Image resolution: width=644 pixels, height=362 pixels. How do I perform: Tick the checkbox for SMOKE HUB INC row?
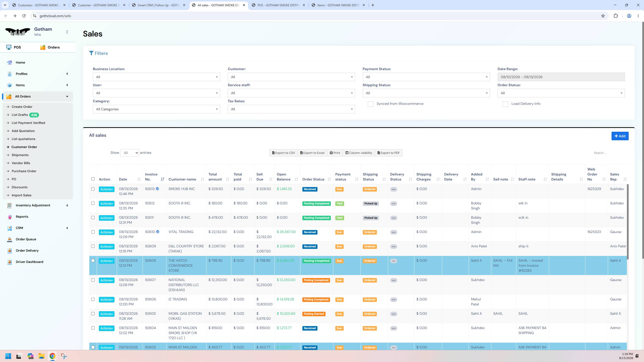coord(93,189)
